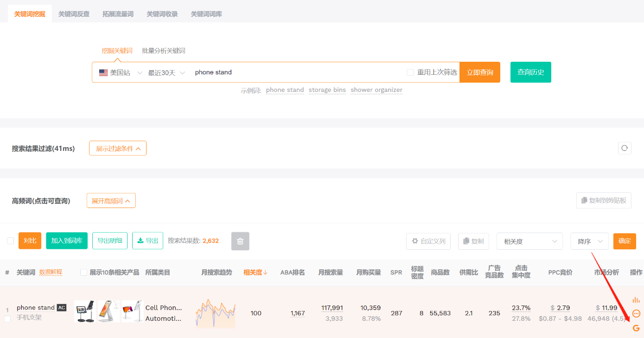Click search result count 2,632
Image resolution: width=644 pixels, height=338 pixels.
(x=210, y=241)
